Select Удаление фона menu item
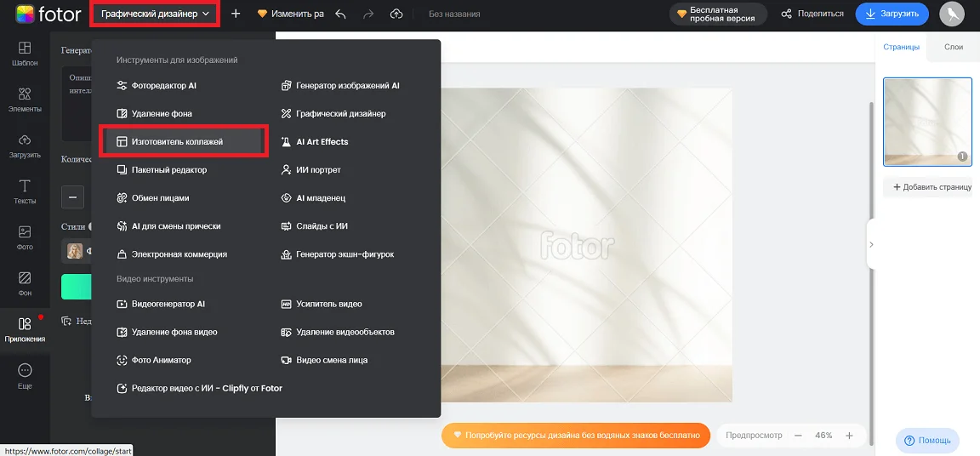980x456 pixels. coord(154,114)
